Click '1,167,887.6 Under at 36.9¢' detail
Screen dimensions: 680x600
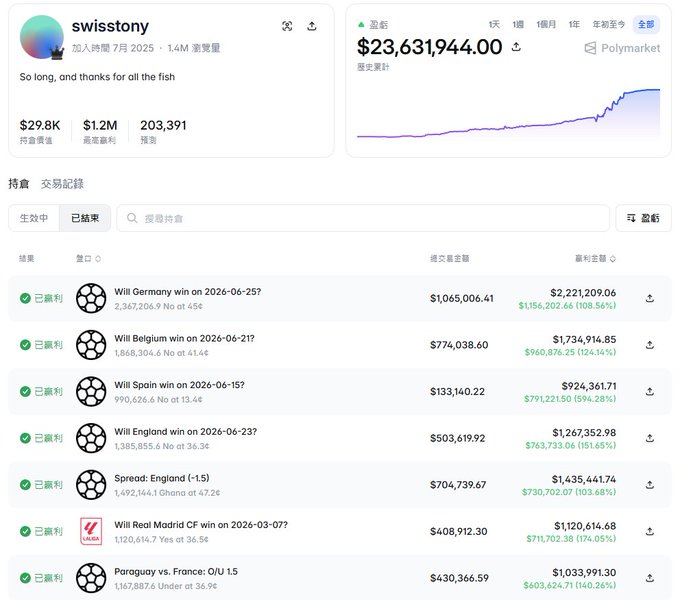[166, 586]
